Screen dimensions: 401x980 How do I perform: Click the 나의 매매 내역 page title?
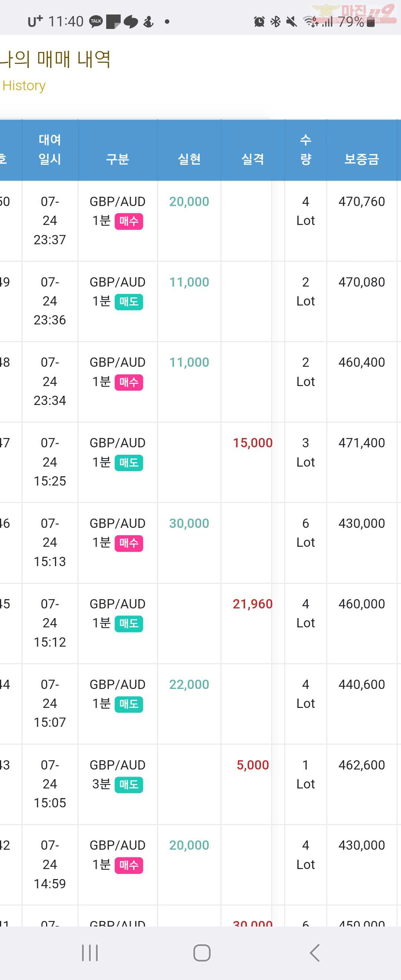[x=55, y=59]
